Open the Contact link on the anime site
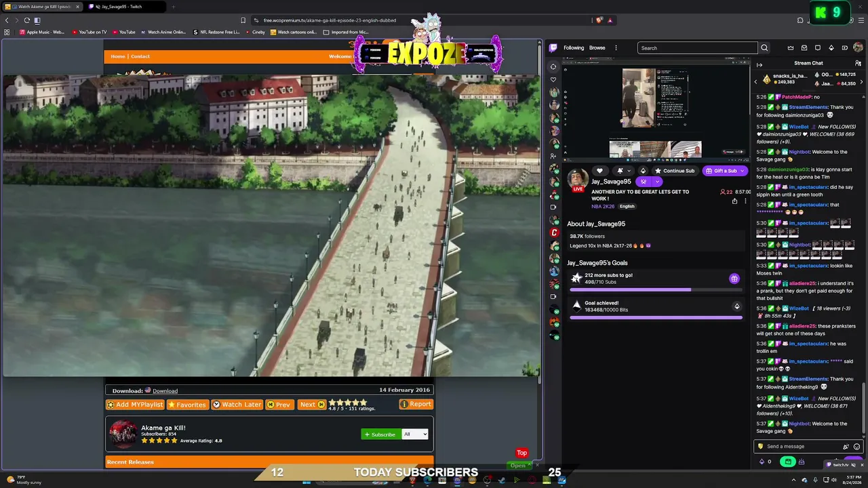Viewport: 868px width, 488px height. point(140,56)
